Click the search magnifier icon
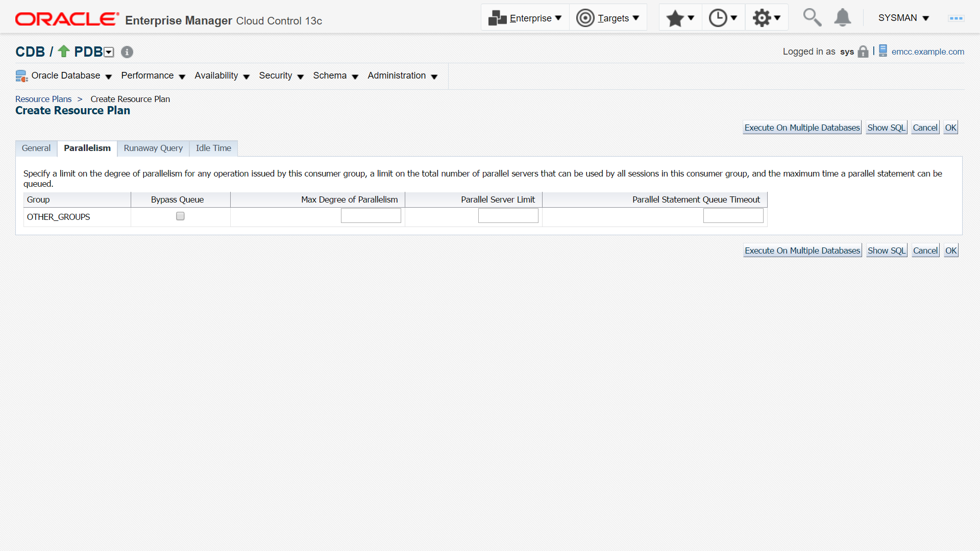 click(x=812, y=17)
